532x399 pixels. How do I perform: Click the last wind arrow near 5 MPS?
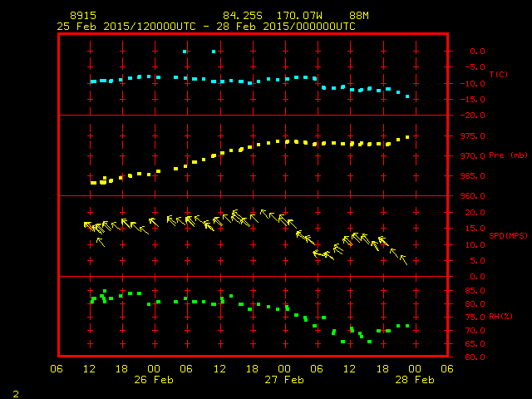[x=403, y=259]
